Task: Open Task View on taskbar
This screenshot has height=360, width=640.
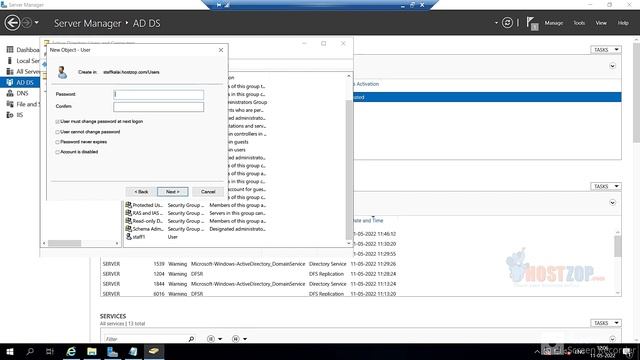Action: point(50,351)
